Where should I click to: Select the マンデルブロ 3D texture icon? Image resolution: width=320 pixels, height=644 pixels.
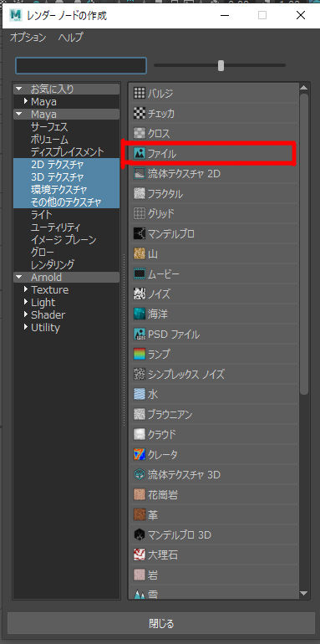coord(140,535)
